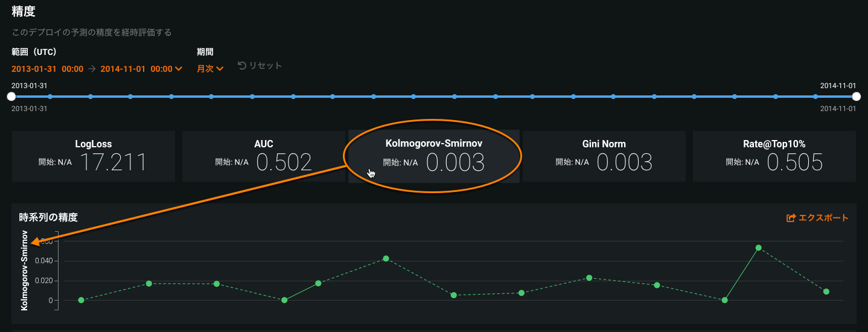This screenshot has width=868, height=332.
Task: Select the LogLoss metric tile
Action: [94, 156]
